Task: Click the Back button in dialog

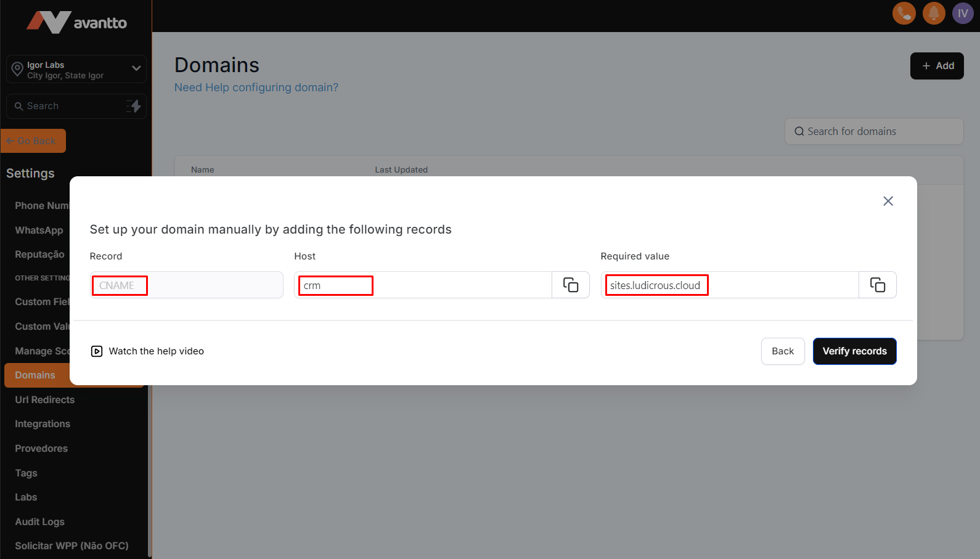Action: [x=782, y=351]
